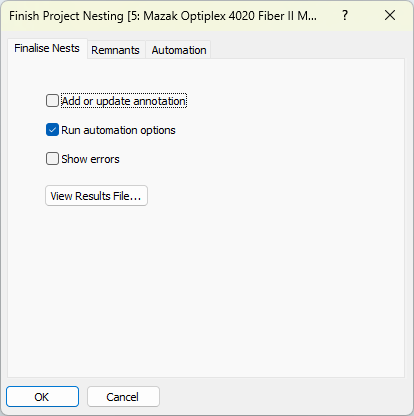Enable Add or update annotation checkbox
The width and height of the screenshot is (414, 416).
(52, 101)
